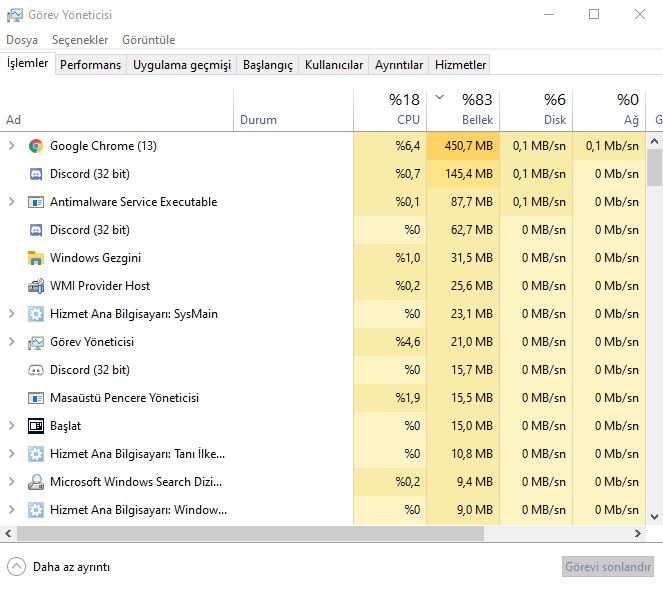Expand the Antimalware Service Executable group
663x589 pixels.
coord(12,202)
